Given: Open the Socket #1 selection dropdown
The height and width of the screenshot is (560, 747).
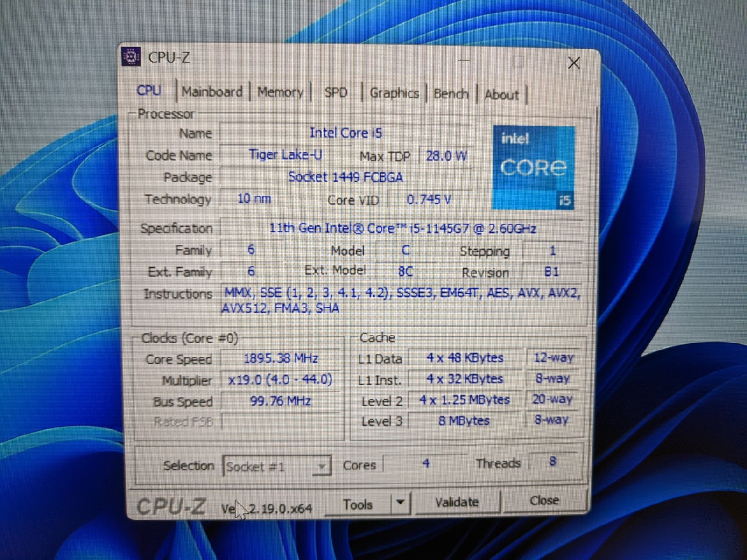Looking at the screenshot, I should tap(277, 466).
